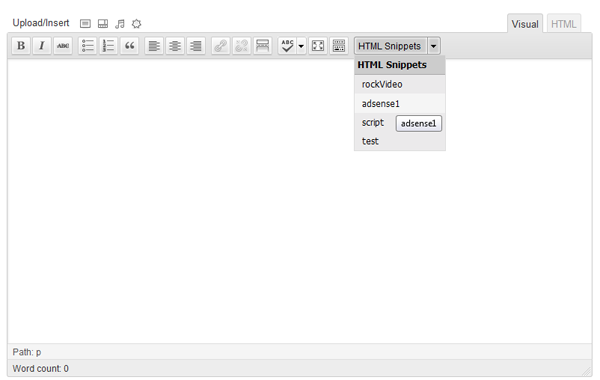This screenshot has width=600, height=380.
Task: Click the Upload/Insert label
Action: tap(41, 23)
